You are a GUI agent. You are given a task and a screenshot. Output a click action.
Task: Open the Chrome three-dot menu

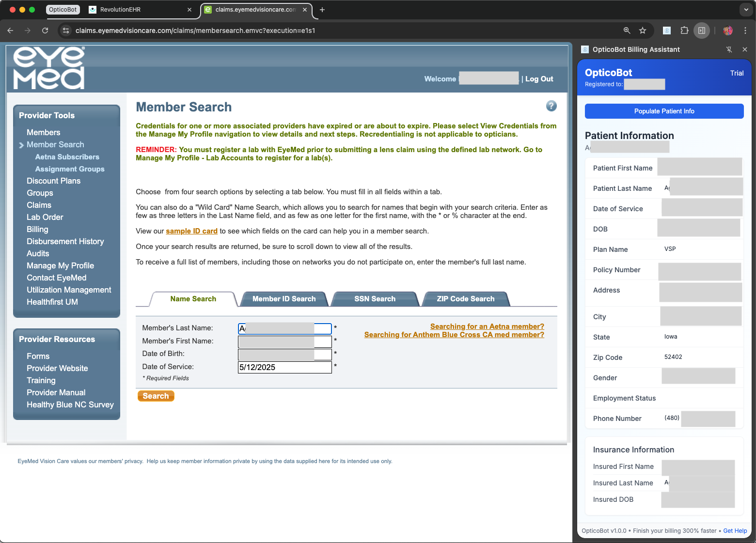pos(746,31)
